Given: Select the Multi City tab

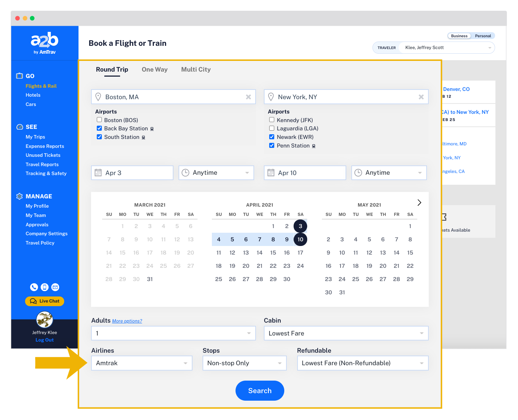Looking at the screenshot, I should click(196, 69).
